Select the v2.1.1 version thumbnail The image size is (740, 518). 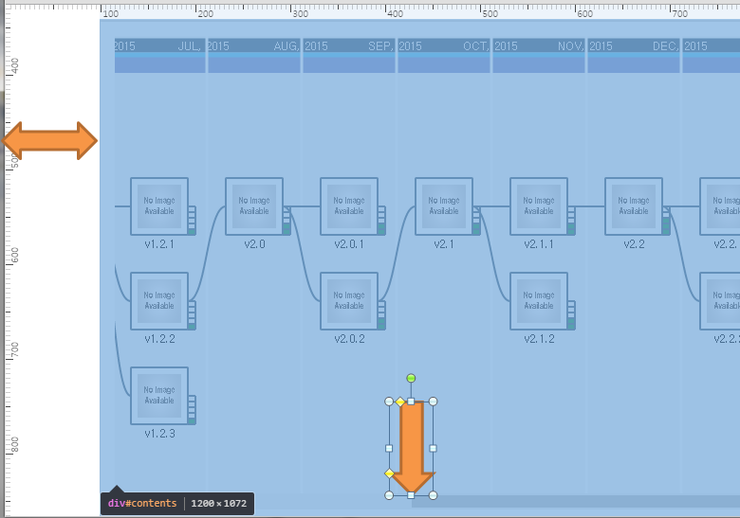pos(538,206)
